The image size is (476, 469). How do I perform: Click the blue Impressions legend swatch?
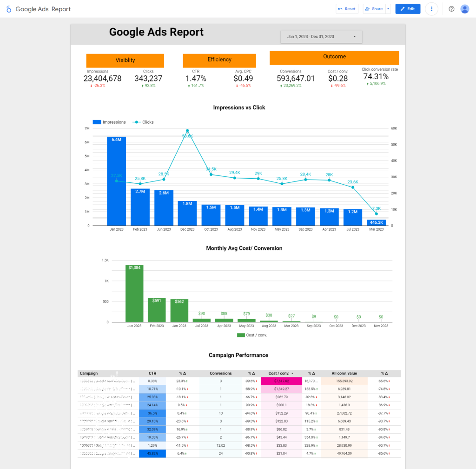pos(97,122)
